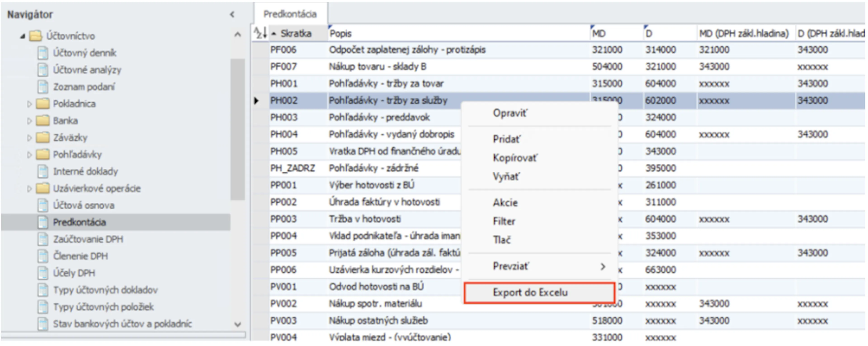
Task: Click the 518000 MD cell
Action: pos(617,320)
